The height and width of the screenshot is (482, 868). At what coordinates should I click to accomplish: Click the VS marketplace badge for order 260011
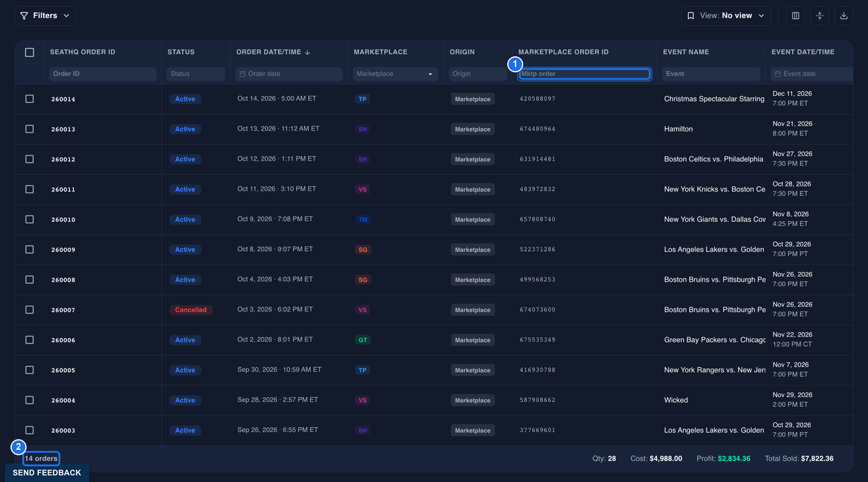pos(362,189)
